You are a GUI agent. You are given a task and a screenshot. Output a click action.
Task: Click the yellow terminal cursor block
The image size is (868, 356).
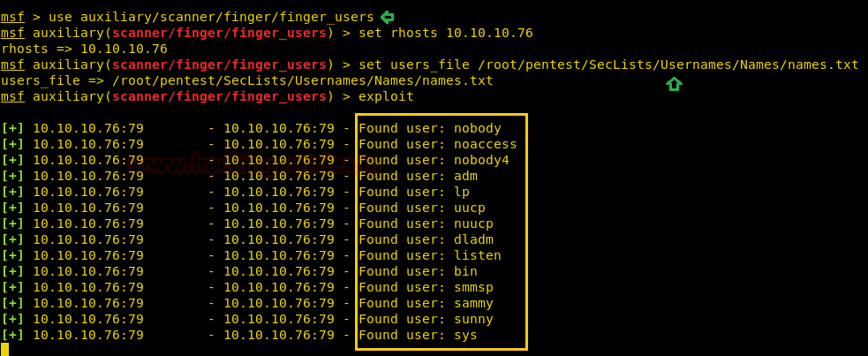4,349
